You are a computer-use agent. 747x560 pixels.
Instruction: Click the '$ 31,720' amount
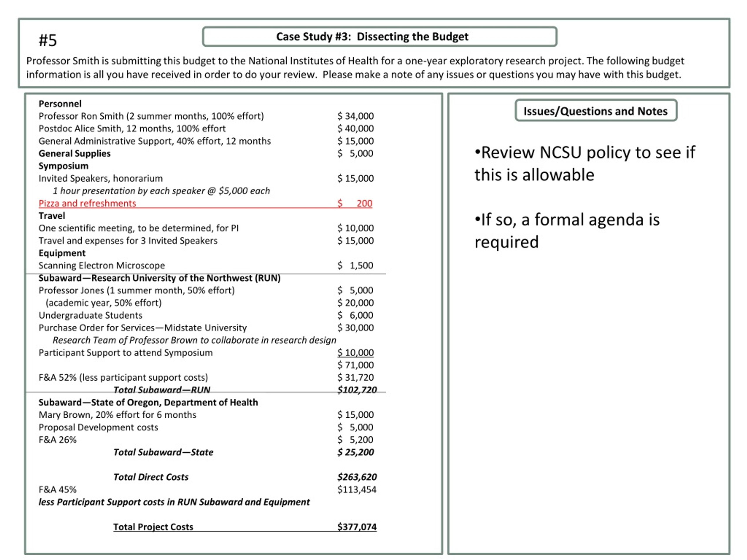356,377
